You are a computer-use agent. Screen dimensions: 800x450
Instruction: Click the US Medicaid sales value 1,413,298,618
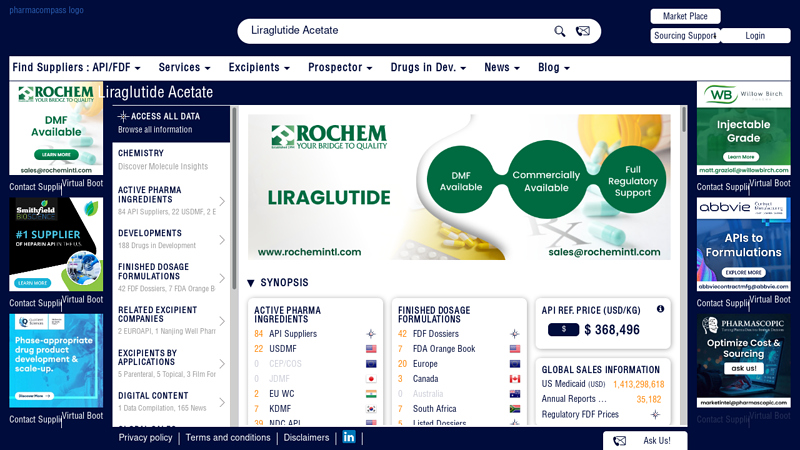639,384
